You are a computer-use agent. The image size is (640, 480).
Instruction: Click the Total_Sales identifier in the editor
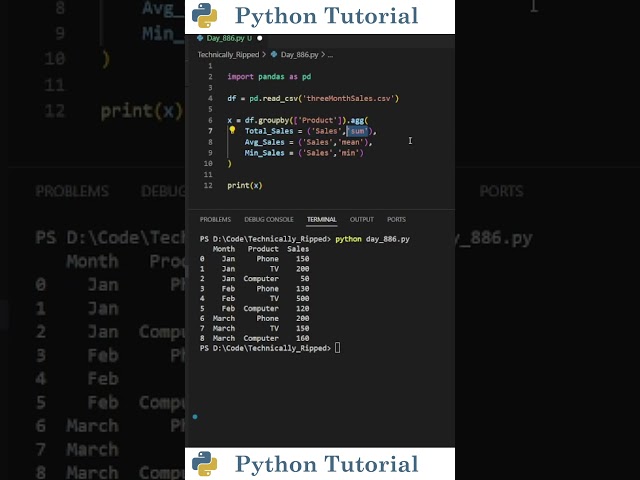pos(269,131)
